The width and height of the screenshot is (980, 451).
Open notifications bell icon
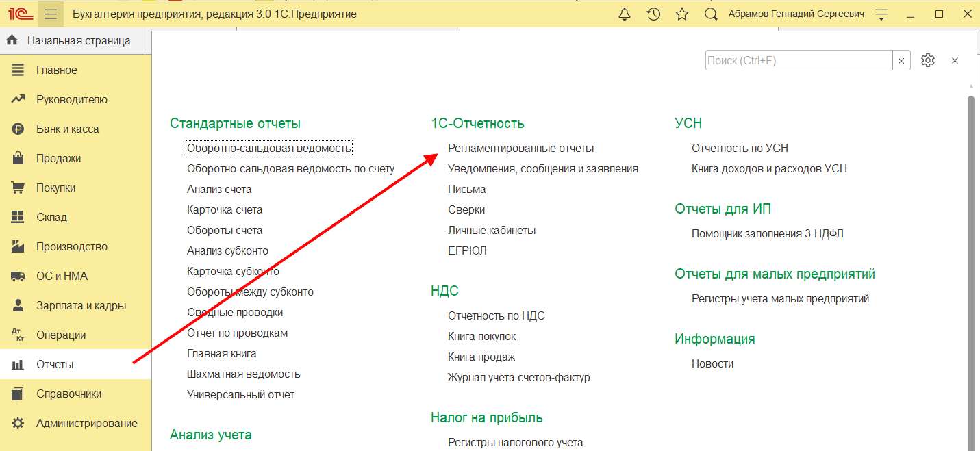coord(625,14)
